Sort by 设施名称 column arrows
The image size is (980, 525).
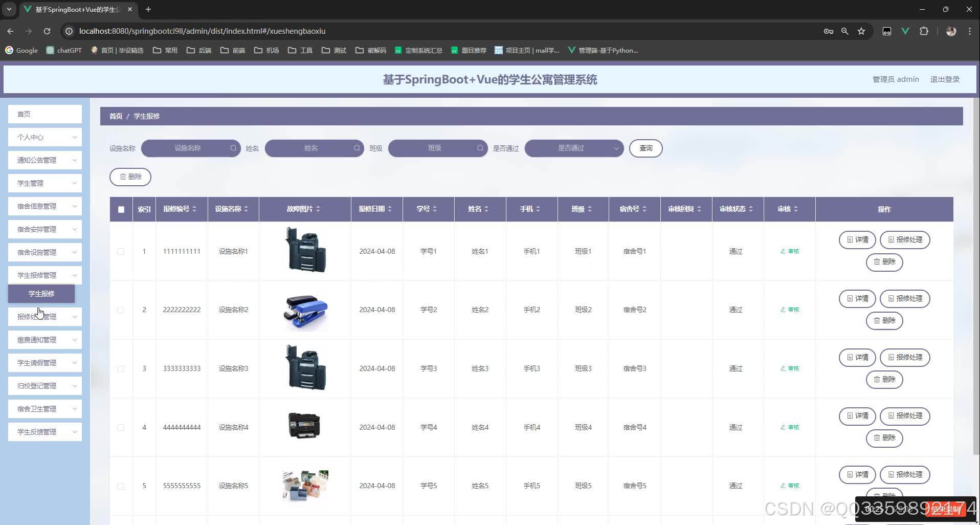click(246, 209)
